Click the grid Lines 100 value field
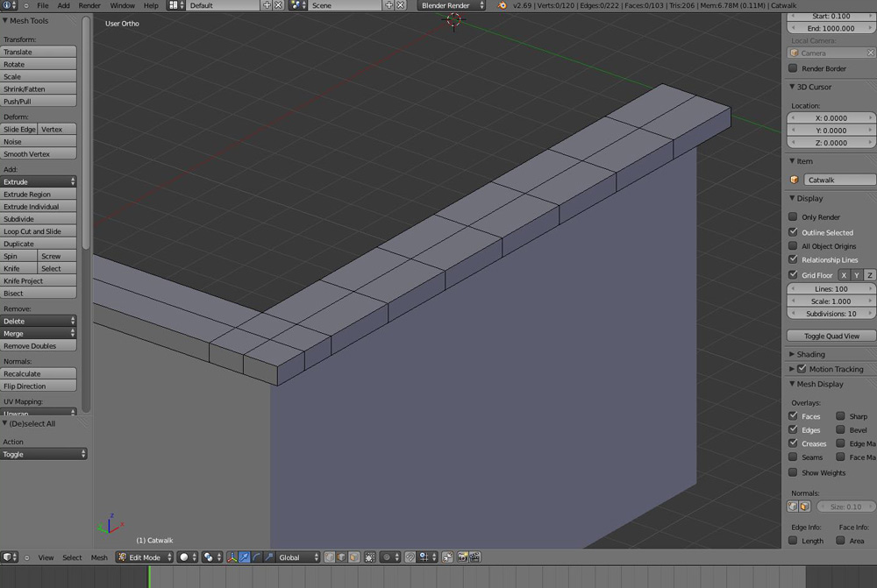This screenshot has height=588, width=877. point(831,289)
